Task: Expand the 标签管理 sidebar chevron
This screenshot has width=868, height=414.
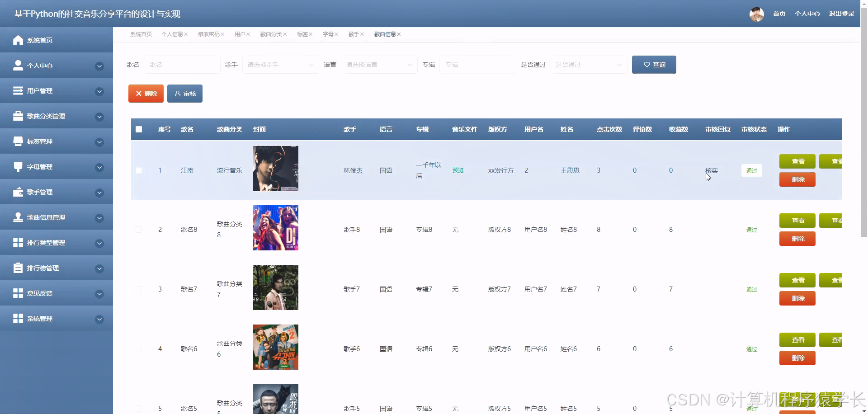Action: pos(99,142)
